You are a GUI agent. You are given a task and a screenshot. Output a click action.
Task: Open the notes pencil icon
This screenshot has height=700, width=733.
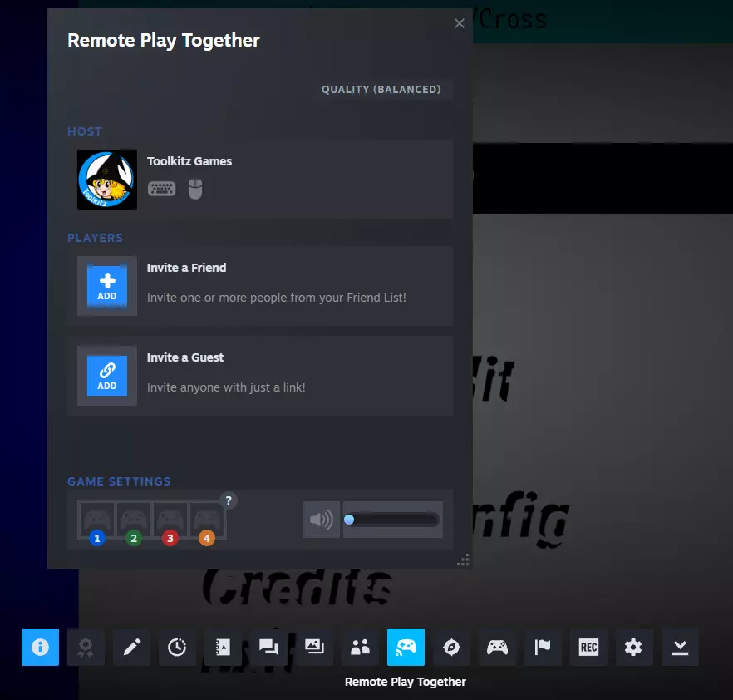pyautogui.click(x=132, y=647)
